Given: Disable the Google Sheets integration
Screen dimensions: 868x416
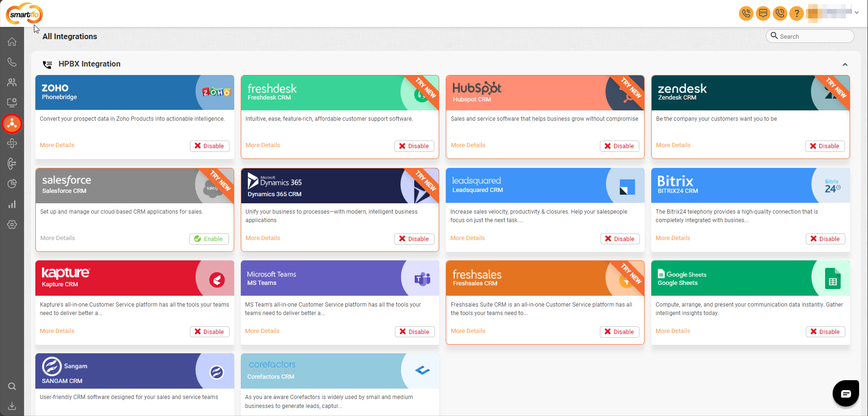Looking at the screenshot, I should click(x=826, y=332).
